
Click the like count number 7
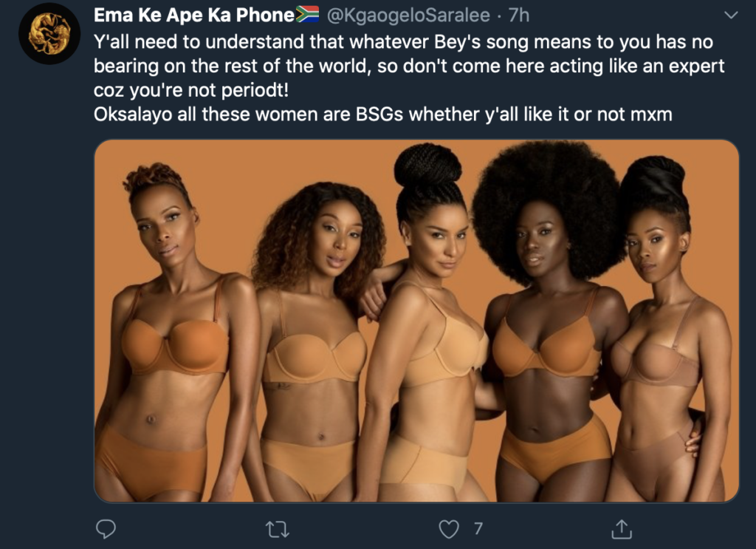coord(478,529)
